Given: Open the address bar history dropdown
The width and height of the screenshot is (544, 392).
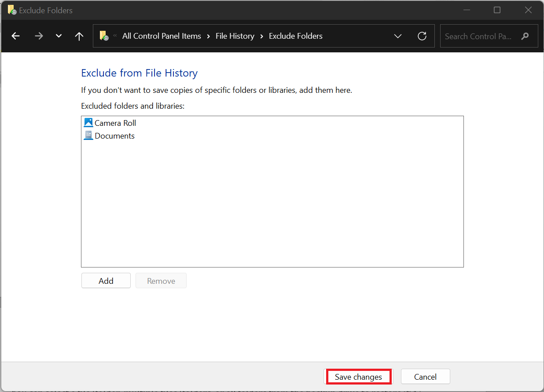Looking at the screenshot, I should coord(398,36).
